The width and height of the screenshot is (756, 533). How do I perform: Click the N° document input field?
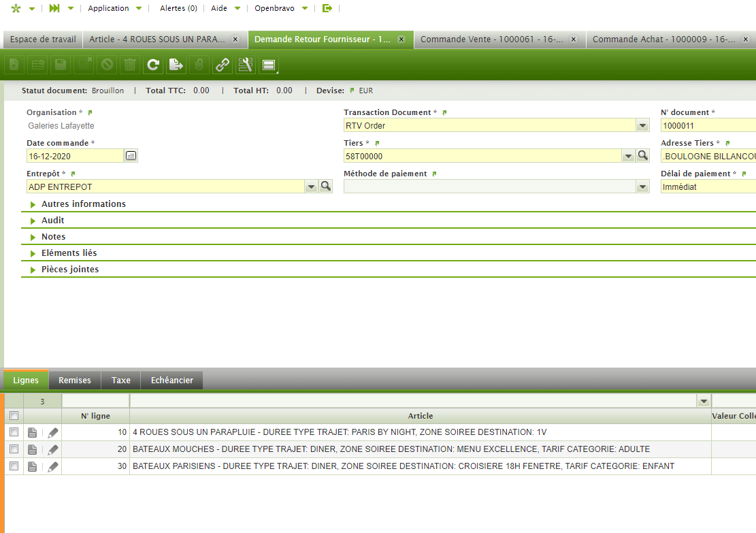[708, 126]
